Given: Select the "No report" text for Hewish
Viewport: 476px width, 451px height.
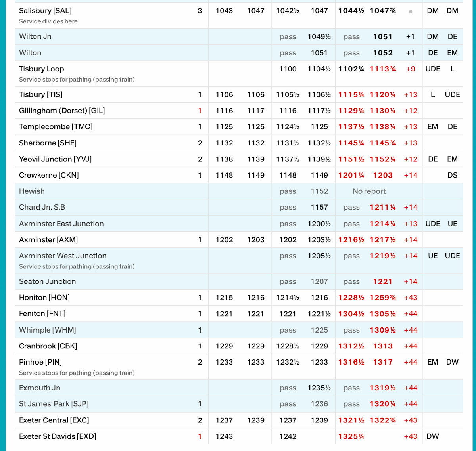Looking at the screenshot, I should point(369,191).
